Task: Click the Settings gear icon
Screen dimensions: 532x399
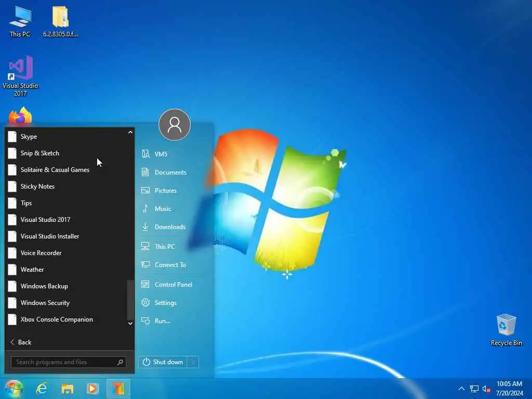Action: pyautogui.click(x=145, y=303)
